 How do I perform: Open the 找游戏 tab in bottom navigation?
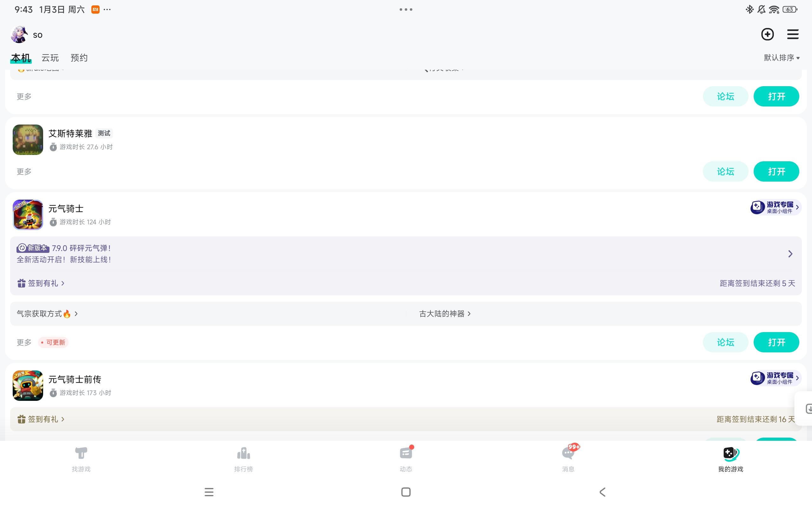(x=81, y=459)
